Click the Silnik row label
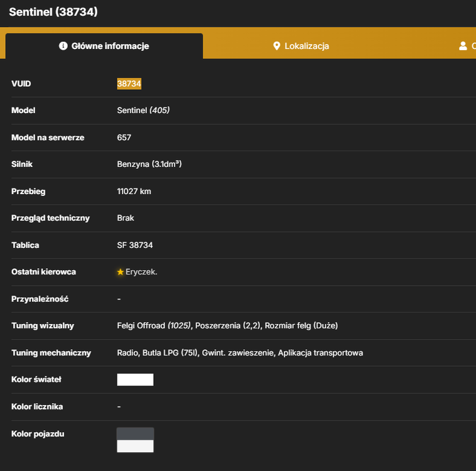The height and width of the screenshot is (471, 476). click(x=22, y=165)
